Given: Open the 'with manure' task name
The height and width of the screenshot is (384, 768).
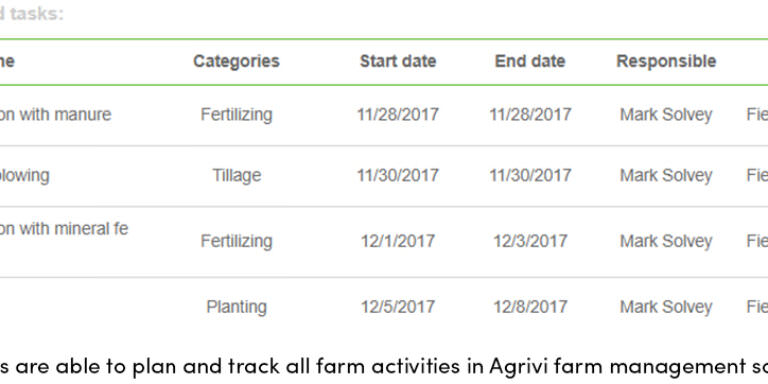Looking at the screenshot, I should coord(55,115).
